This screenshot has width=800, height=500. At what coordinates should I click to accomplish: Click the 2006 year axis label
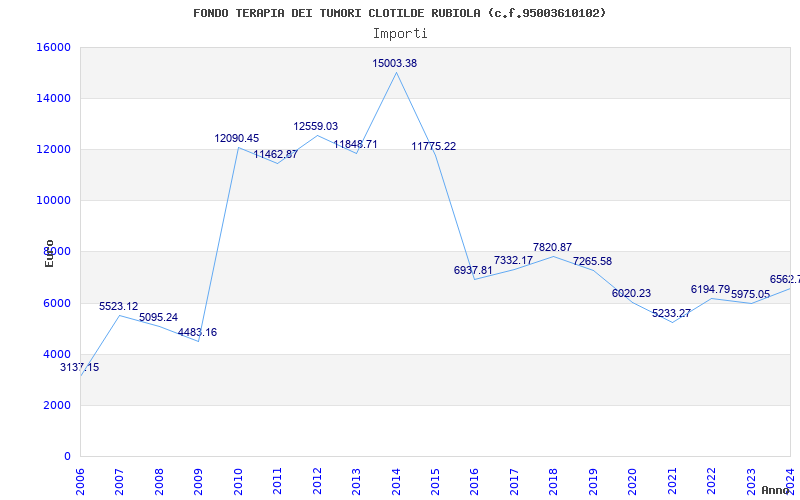[80, 482]
